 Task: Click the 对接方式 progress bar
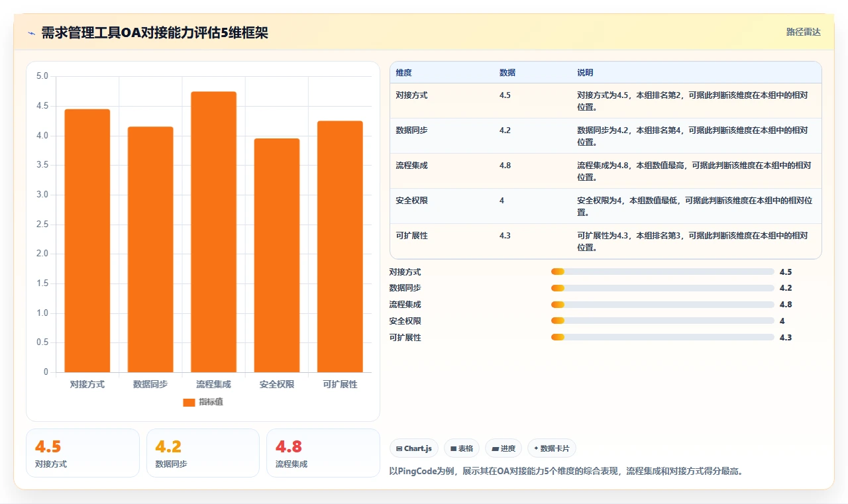[662, 272]
